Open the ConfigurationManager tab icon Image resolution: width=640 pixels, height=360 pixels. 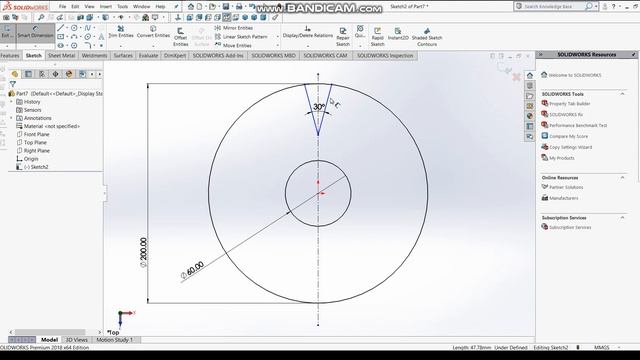tap(42, 74)
